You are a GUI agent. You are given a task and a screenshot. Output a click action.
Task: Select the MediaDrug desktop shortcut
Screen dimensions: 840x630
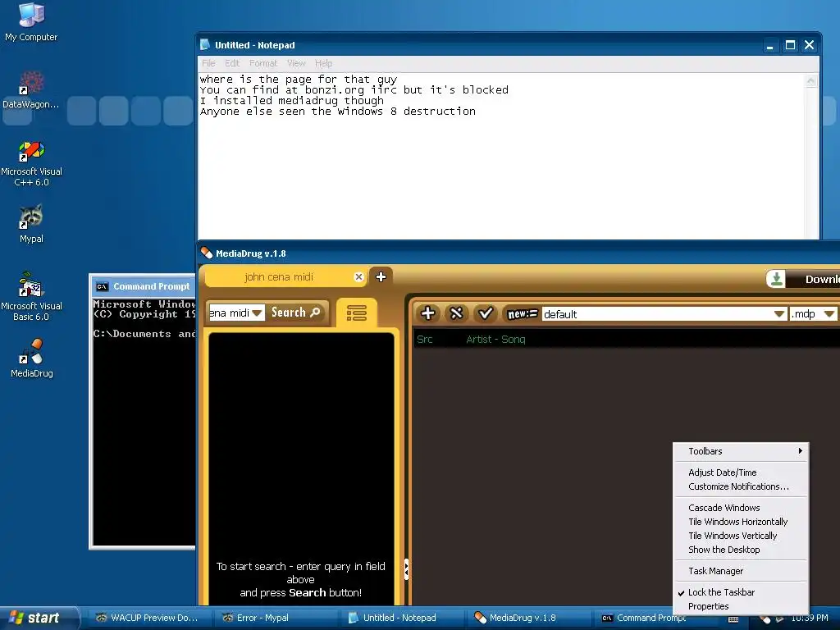(31, 358)
